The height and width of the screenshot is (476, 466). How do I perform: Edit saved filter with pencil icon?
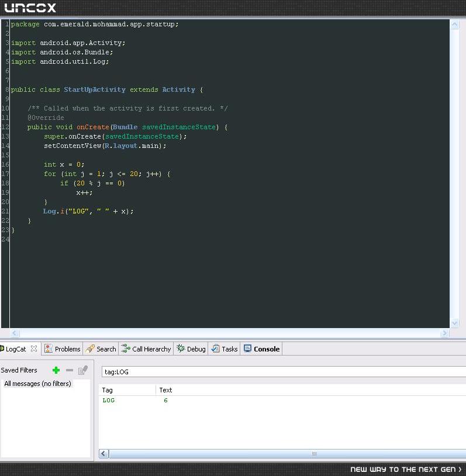click(83, 370)
